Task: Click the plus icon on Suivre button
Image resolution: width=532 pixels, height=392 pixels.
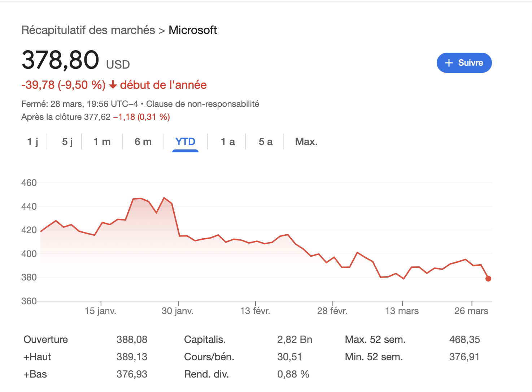Action: point(449,63)
